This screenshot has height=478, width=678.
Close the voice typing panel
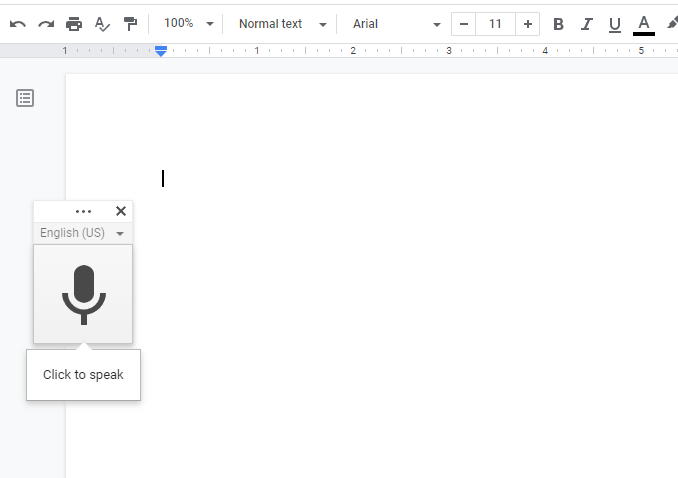tap(121, 211)
